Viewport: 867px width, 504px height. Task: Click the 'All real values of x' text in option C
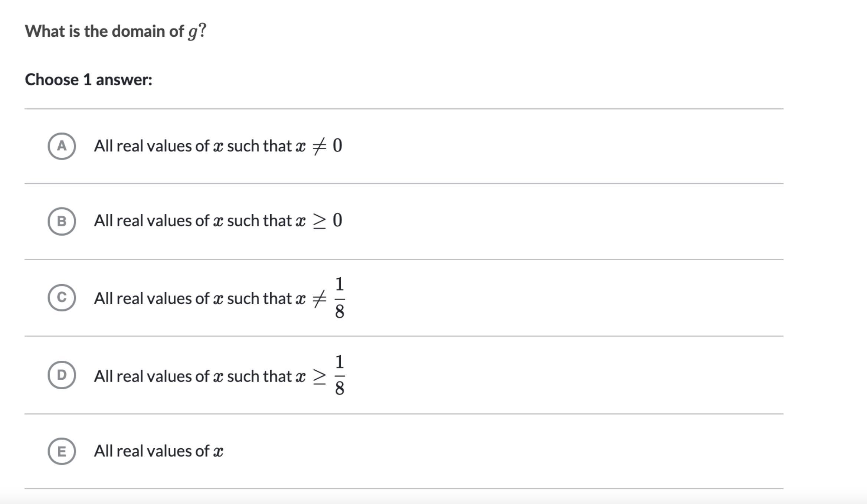coord(159,299)
